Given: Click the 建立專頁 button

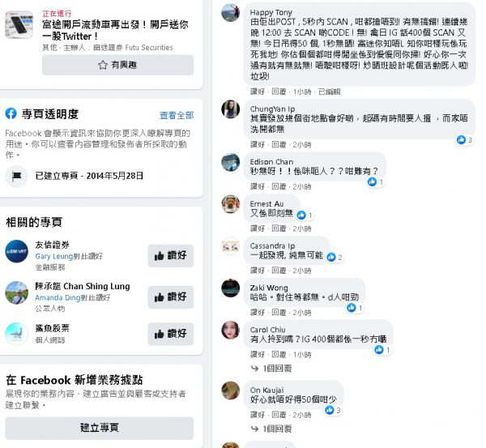Looking at the screenshot, I should tap(100, 428).
